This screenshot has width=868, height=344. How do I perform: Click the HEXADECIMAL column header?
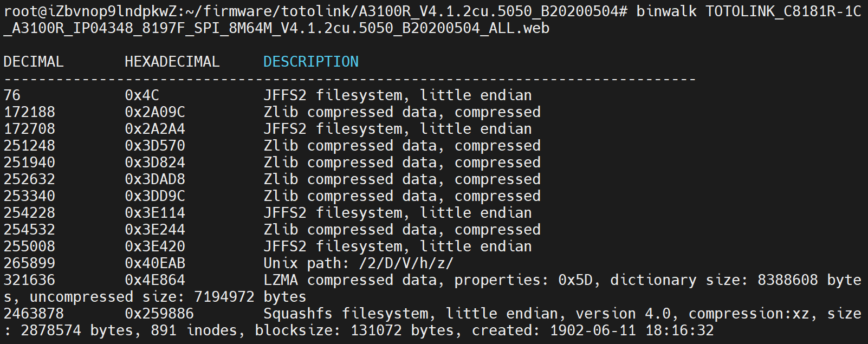172,62
